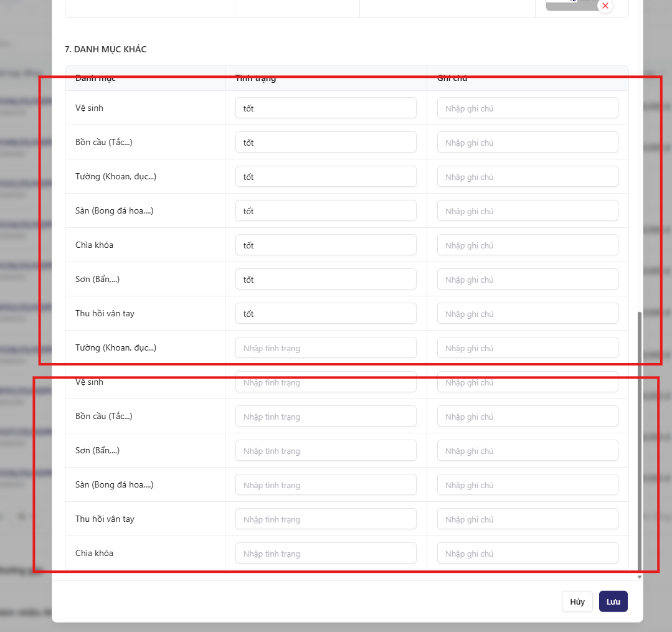The height and width of the screenshot is (632, 672).
Task: Select the Tường status field filled with "tốt"
Action: tap(326, 177)
